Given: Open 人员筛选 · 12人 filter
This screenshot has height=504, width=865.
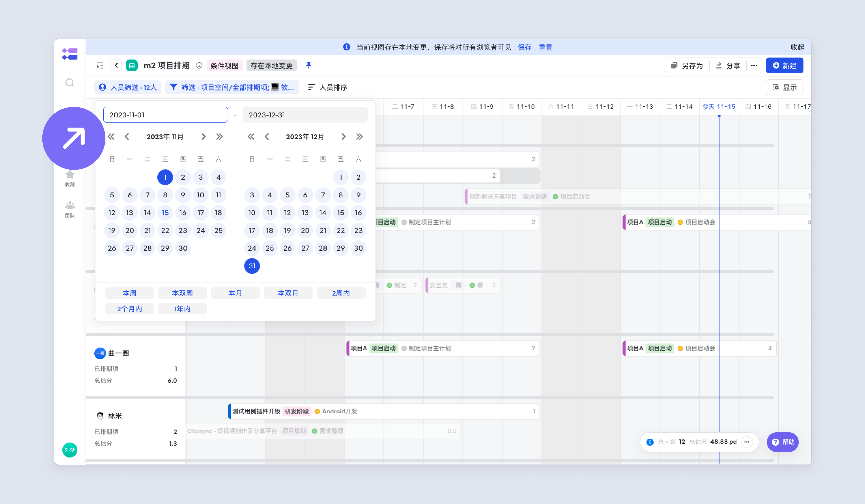Looking at the screenshot, I should (128, 87).
